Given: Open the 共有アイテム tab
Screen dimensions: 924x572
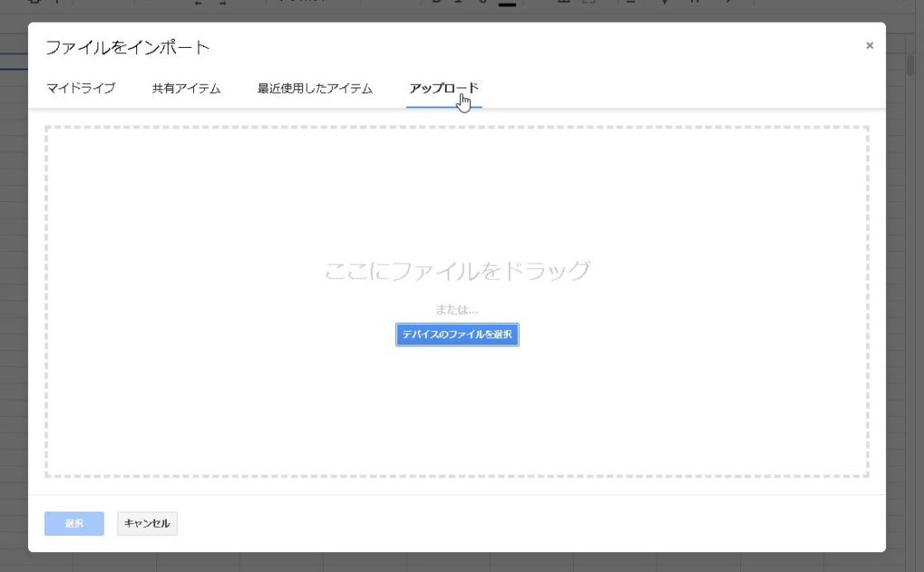Looking at the screenshot, I should (x=186, y=88).
